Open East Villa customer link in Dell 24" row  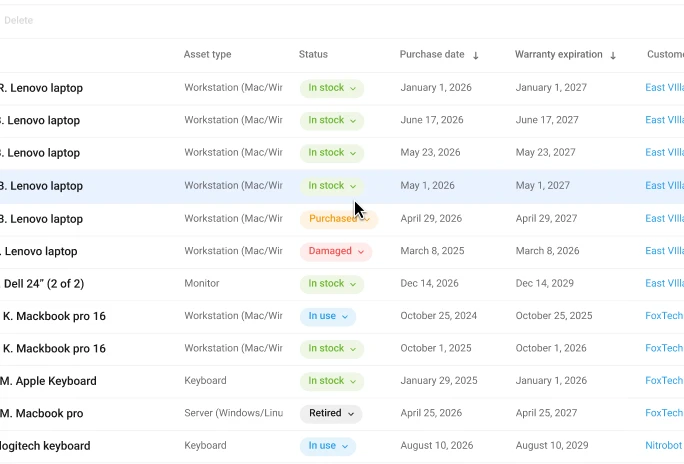[664, 283]
